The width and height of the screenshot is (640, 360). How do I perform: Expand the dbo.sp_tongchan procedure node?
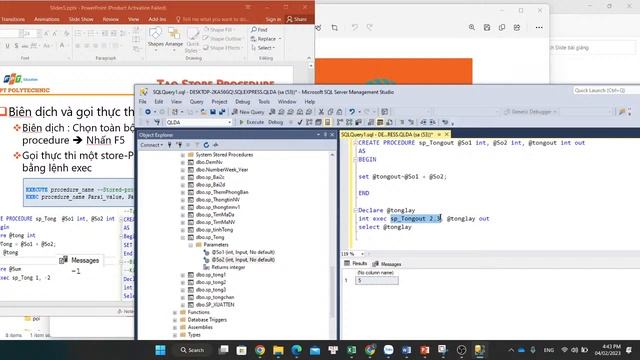click(183, 298)
